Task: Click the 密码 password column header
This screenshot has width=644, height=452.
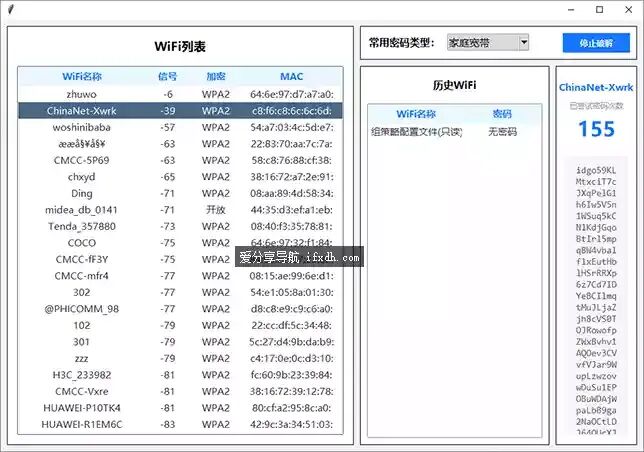Action: coord(502,114)
